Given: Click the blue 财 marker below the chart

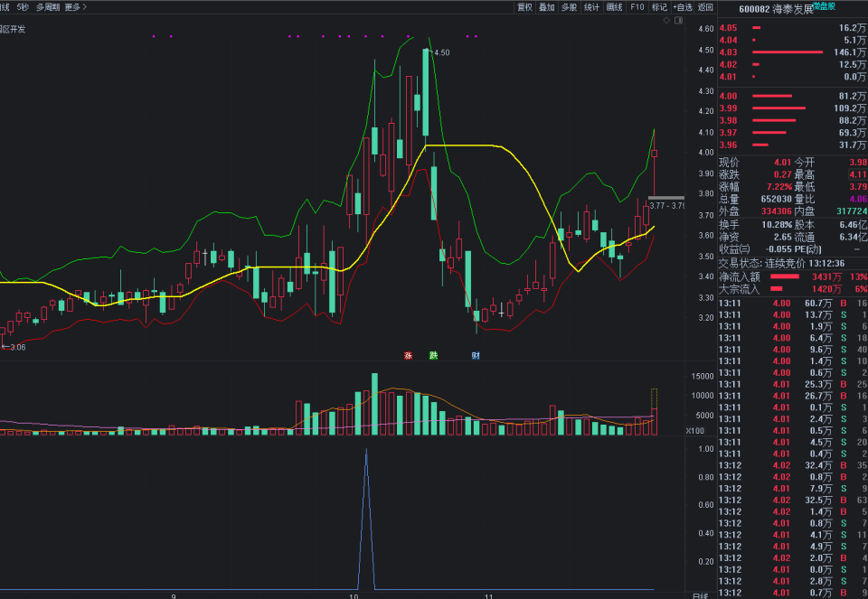Looking at the screenshot, I should (476, 356).
